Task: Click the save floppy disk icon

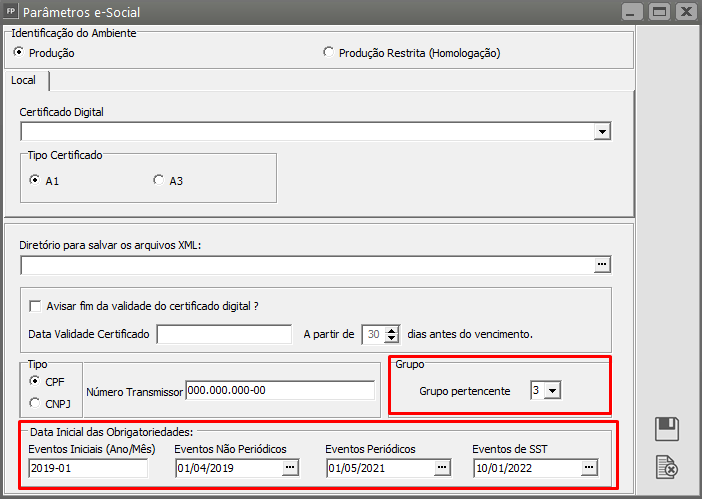Action: click(667, 429)
